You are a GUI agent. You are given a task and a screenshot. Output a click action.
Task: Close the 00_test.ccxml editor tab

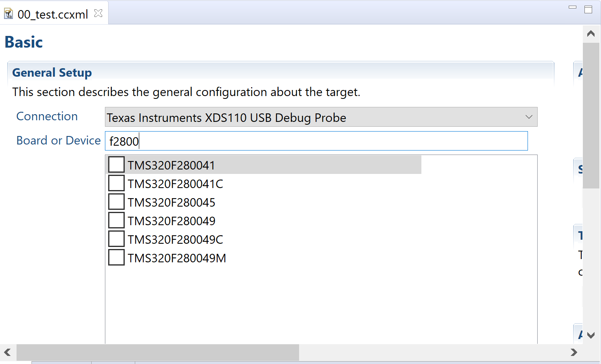(x=98, y=13)
